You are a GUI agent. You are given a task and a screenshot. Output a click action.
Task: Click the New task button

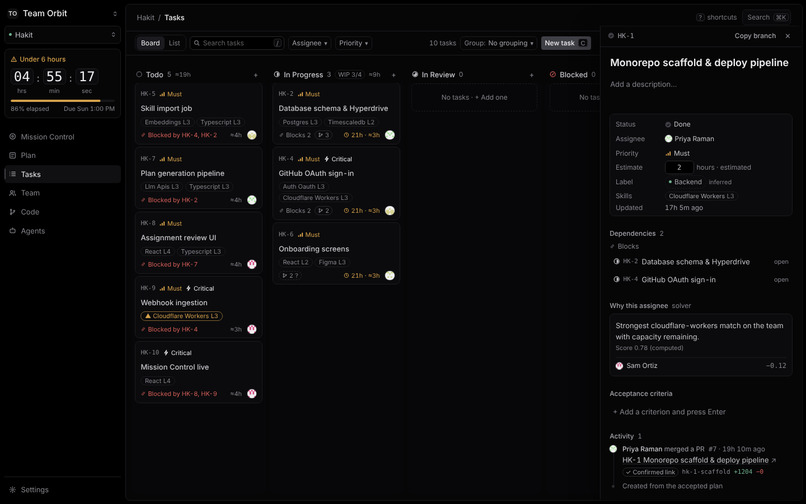565,43
